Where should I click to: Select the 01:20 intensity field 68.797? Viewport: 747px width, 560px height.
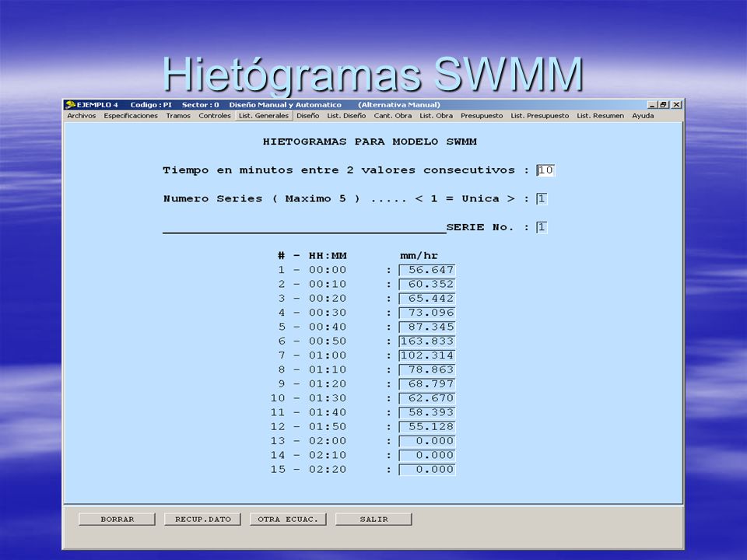427,384
